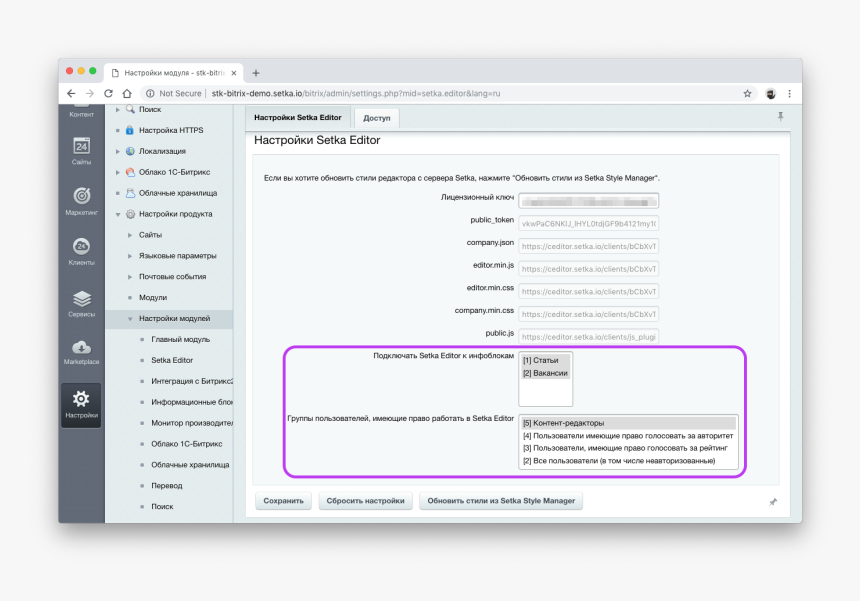Click the browser reload icon
This screenshot has height=601, width=860.
tap(108, 93)
